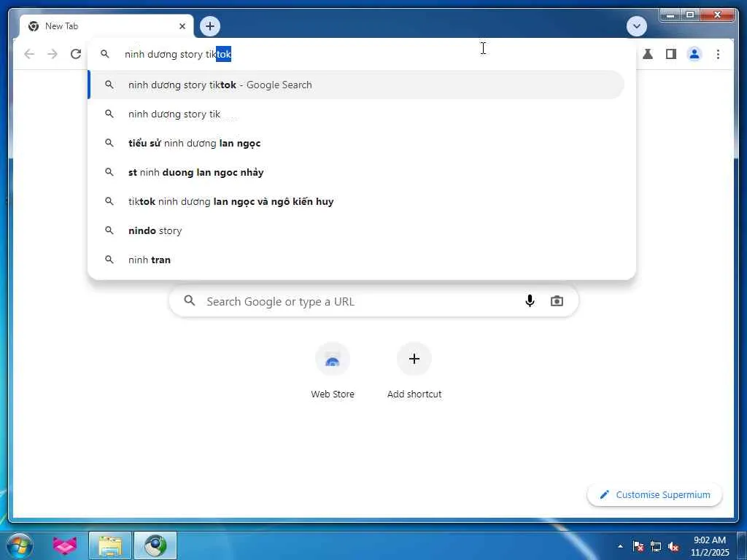Click the magnifier icon in page search box
Image resolution: width=747 pixels, height=560 pixels.
click(x=190, y=300)
